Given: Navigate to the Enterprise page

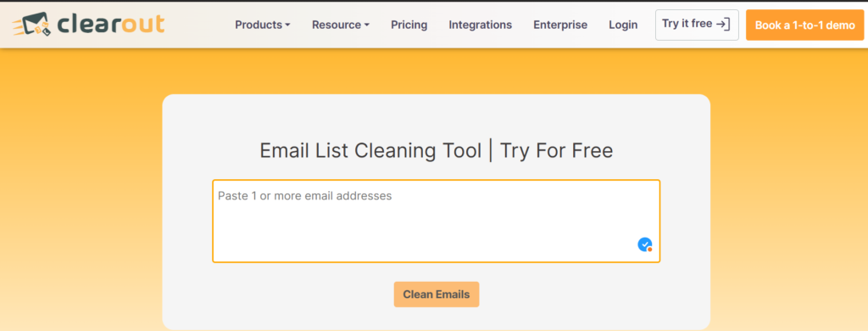Looking at the screenshot, I should point(560,25).
